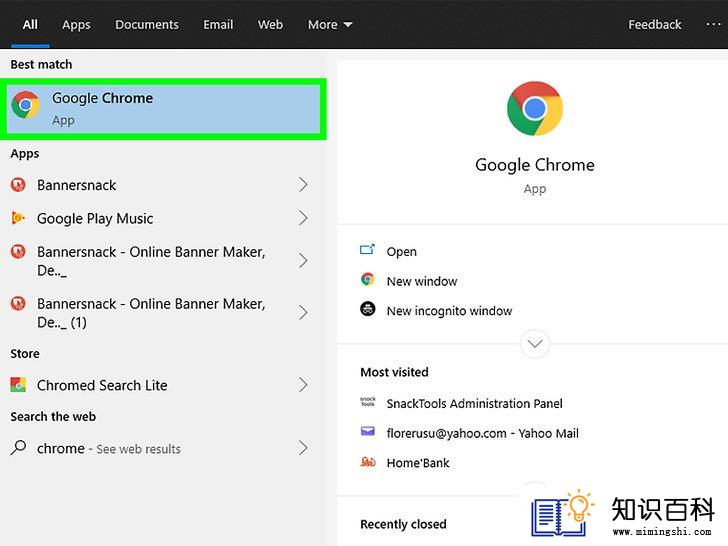Click Google Chrome title in preview pane
728x546 pixels.
[x=535, y=165]
